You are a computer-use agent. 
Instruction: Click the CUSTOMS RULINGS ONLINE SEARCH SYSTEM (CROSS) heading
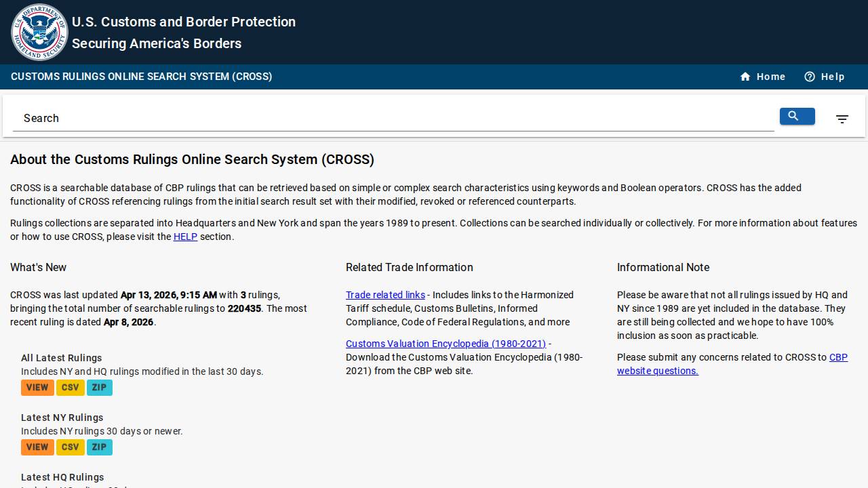click(x=141, y=77)
